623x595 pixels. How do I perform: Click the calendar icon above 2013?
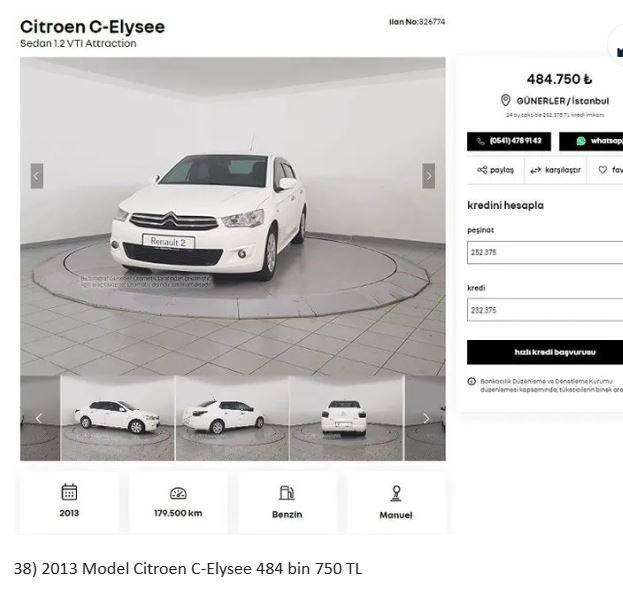point(69,492)
